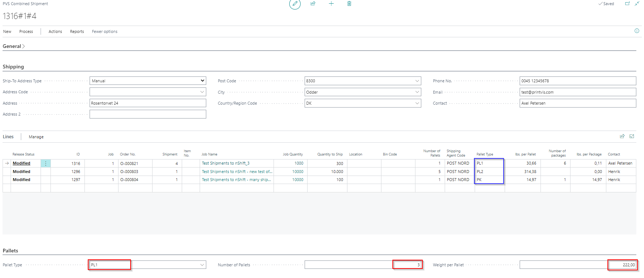Click the information icon on action bar
This screenshot has width=644, height=278.
(637, 31)
